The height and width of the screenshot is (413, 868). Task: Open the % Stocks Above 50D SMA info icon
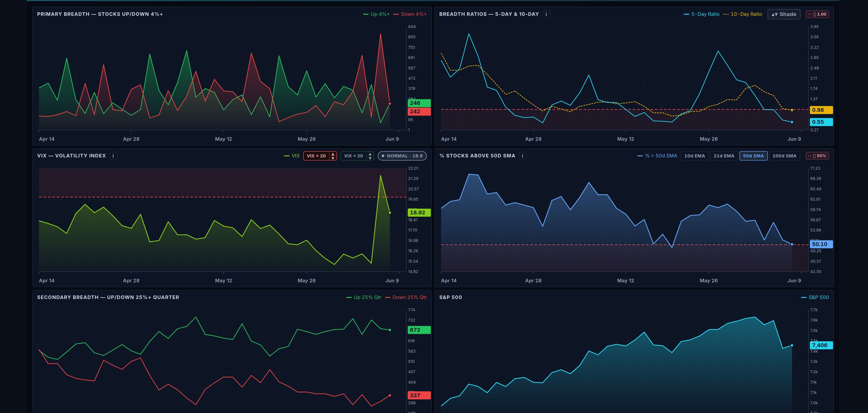click(x=522, y=156)
